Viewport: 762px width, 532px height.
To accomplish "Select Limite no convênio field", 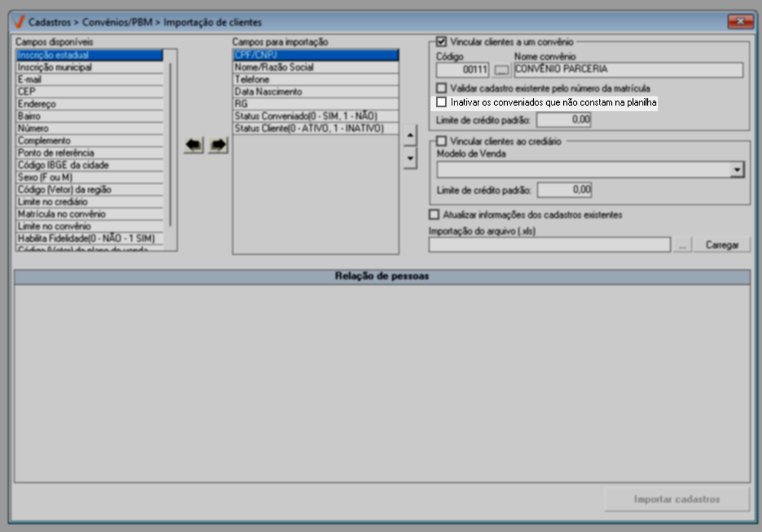I will click(x=89, y=226).
